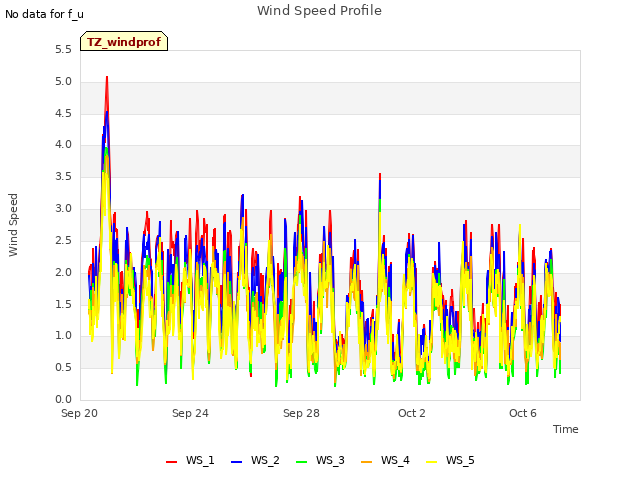Click the green WS_3 legend color marker
The height and width of the screenshot is (480, 640).
click(301, 462)
